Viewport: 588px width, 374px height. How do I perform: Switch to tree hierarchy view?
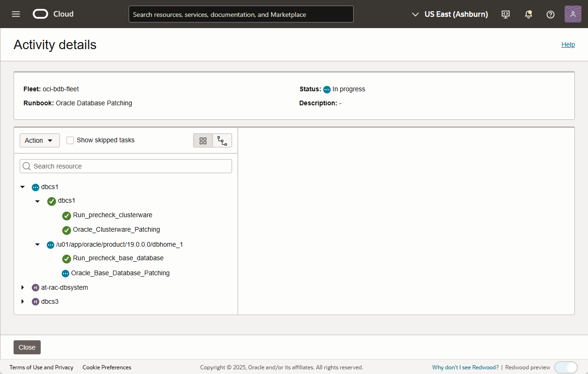222,140
